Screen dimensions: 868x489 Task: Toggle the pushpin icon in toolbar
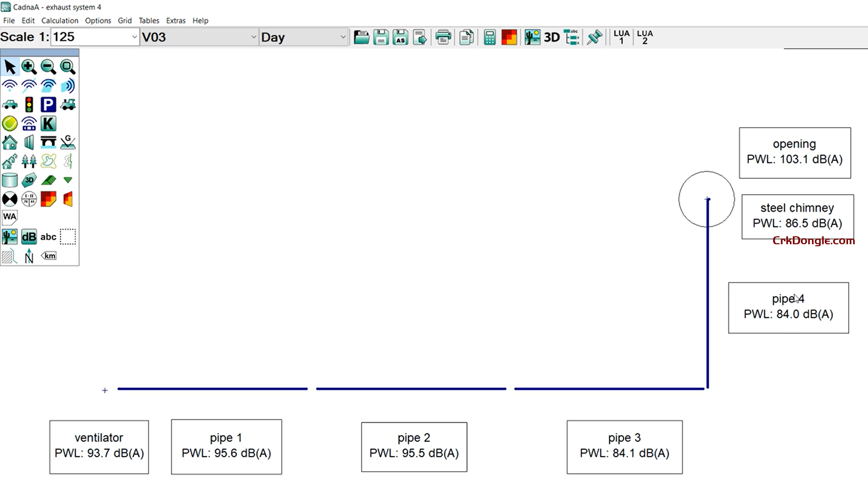(x=594, y=37)
